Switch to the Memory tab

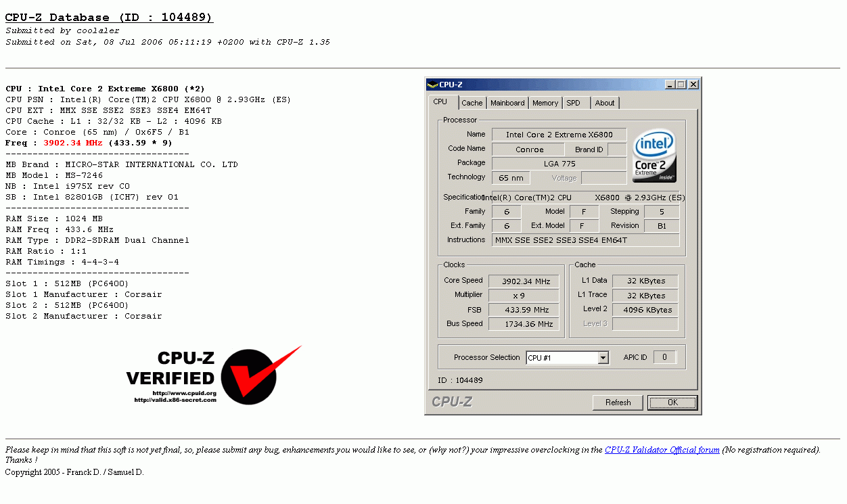pyautogui.click(x=545, y=103)
